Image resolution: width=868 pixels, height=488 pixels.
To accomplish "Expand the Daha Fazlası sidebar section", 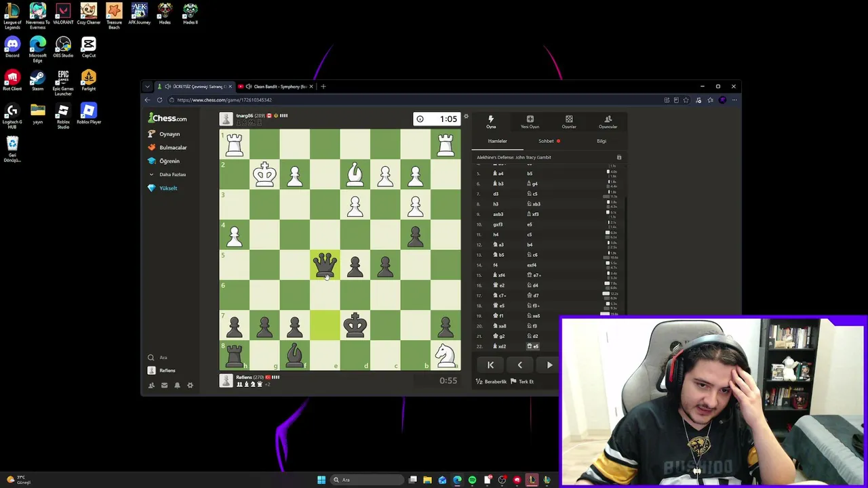I will pos(167,174).
